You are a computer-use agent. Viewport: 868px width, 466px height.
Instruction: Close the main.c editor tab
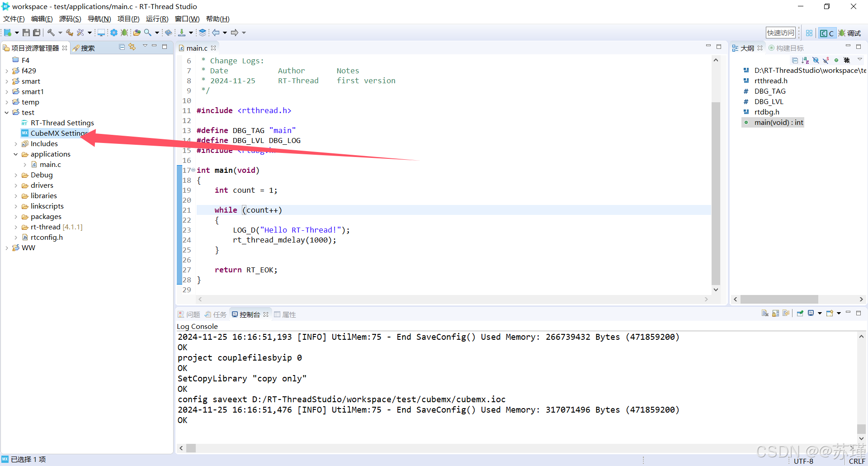click(213, 48)
